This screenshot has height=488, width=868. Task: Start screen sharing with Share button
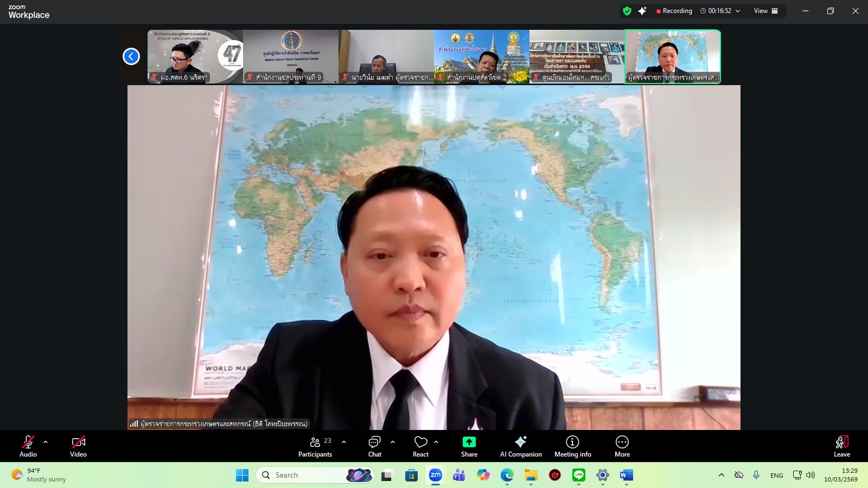469,446
